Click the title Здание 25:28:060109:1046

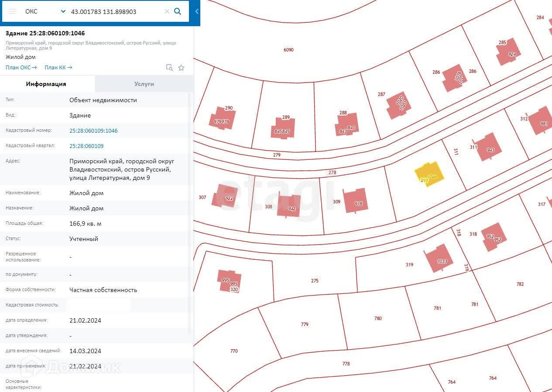coord(45,33)
